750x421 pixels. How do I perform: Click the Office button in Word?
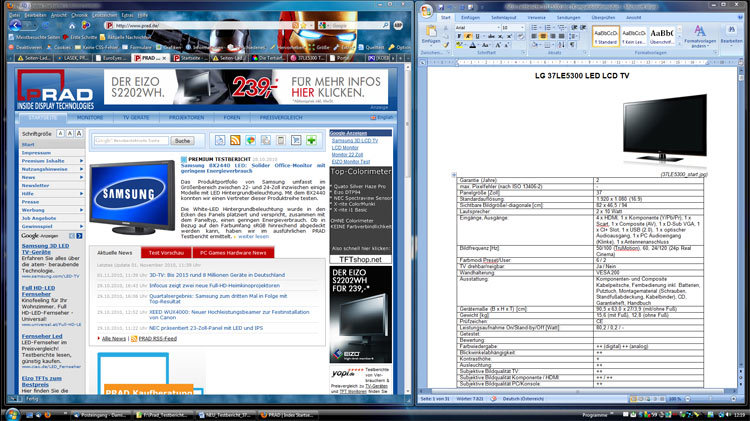click(427, 10)
